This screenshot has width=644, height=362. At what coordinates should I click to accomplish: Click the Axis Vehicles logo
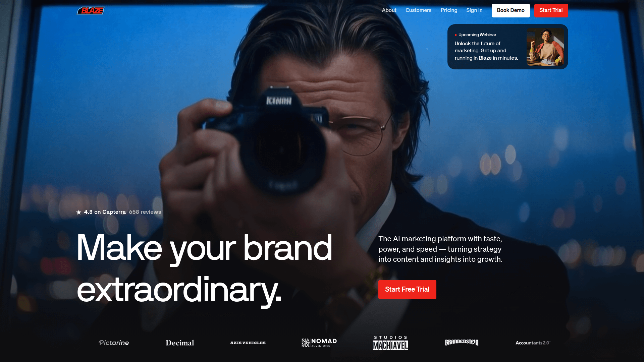(x=248, y=343)
